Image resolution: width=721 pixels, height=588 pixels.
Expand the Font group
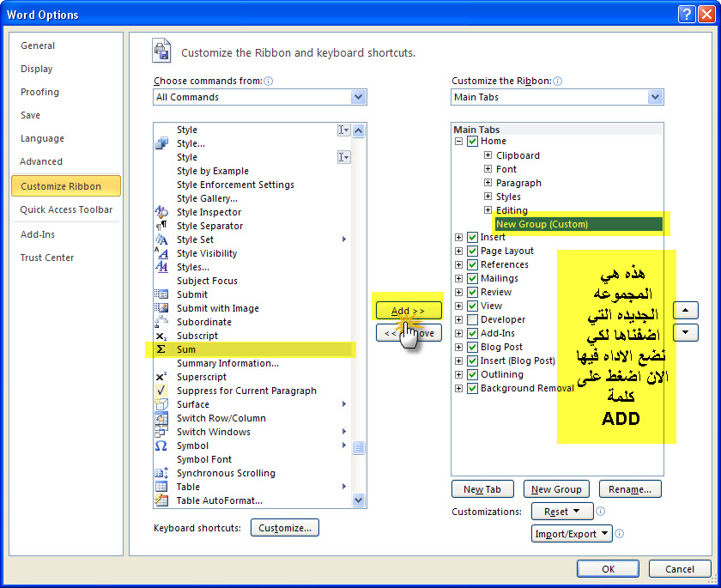click(488, 169)
